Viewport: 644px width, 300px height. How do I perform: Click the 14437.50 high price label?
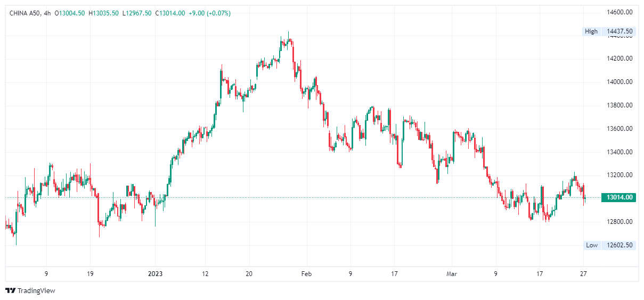coord(619,31)
